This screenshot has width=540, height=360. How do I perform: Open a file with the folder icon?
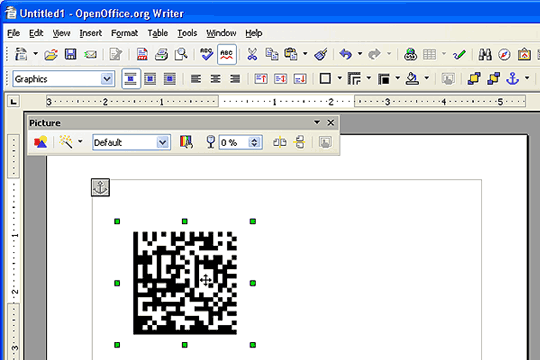click(x=51, y=54)
